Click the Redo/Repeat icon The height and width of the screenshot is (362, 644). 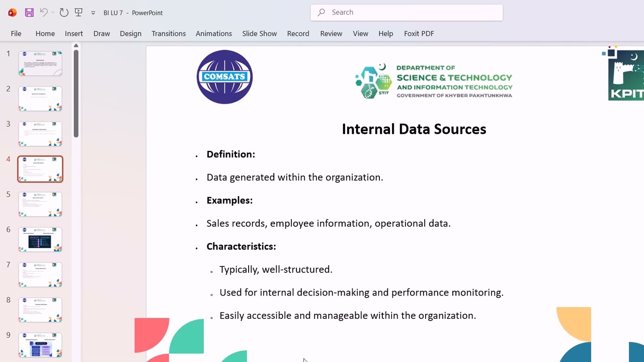[x=64, y=13]
